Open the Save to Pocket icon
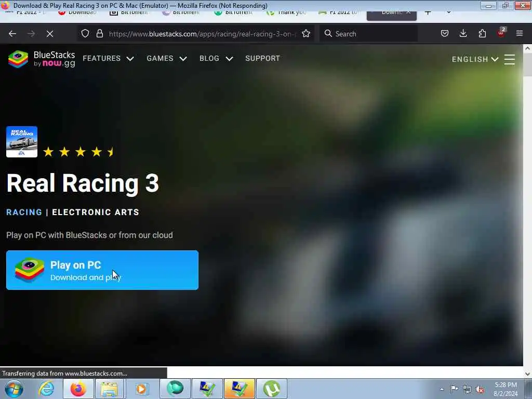Screen dimensions: 532x399 pos(445,33)
